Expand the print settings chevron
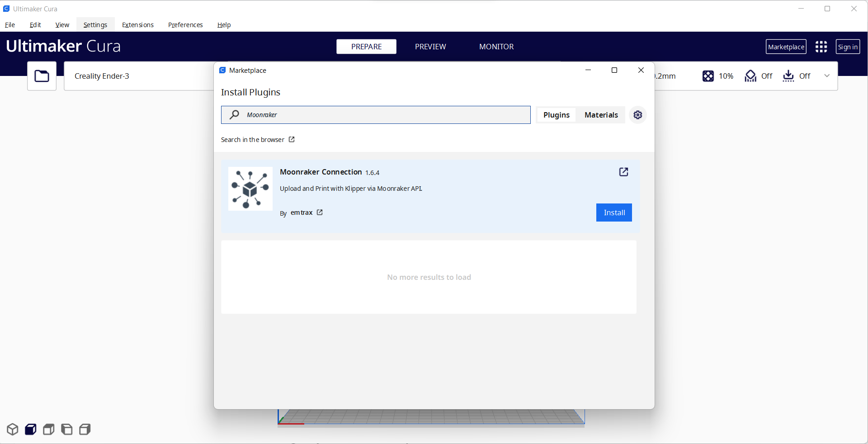This screenshot has width=868, height=444. [827, 76]
